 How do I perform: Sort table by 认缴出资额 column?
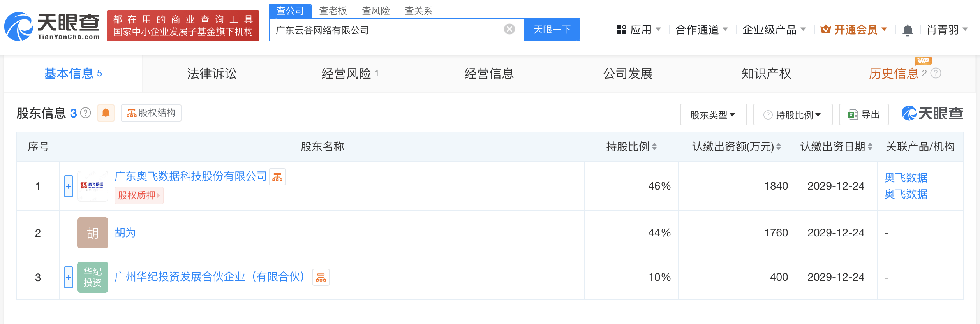tap(778, 147)
